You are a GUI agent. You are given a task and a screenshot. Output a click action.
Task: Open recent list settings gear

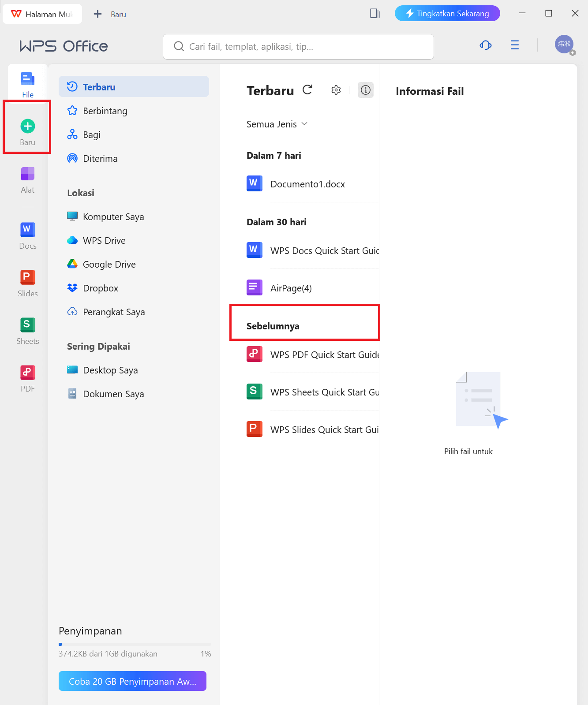336,90
